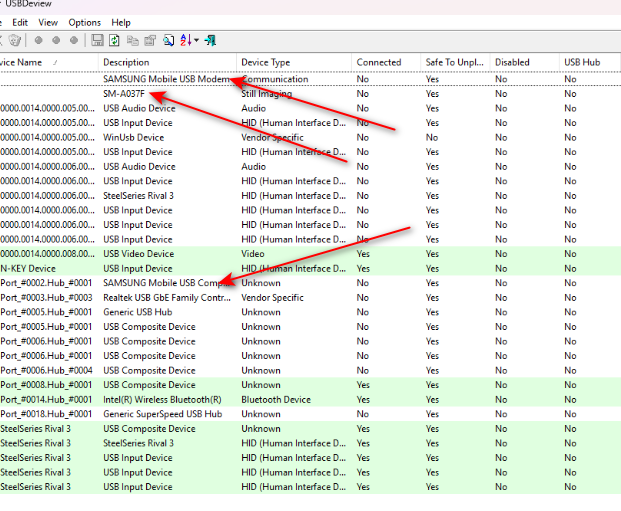Click the Generic SuperSpeed USB Hub entry
This screenshot has height=511, width=621.
(x=163, y=414)
